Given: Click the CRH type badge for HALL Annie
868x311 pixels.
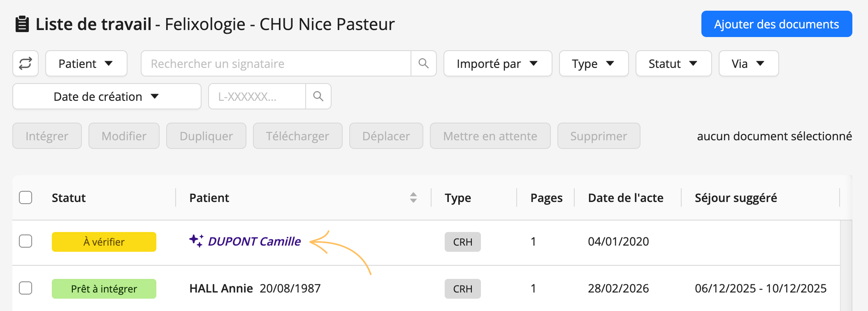Looking at the screenshot, I should [x=462, y=289].
